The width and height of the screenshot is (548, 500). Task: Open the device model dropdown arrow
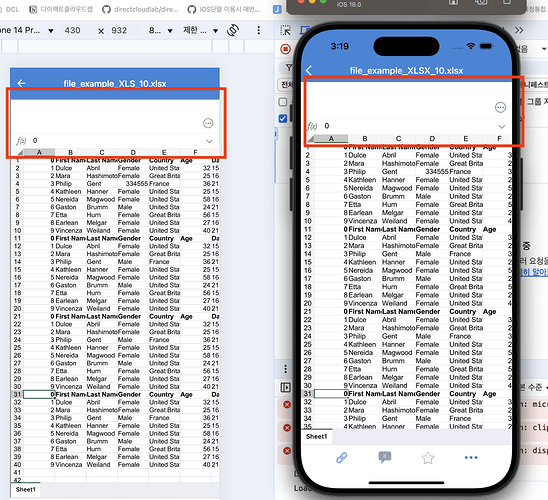(51, 31)
